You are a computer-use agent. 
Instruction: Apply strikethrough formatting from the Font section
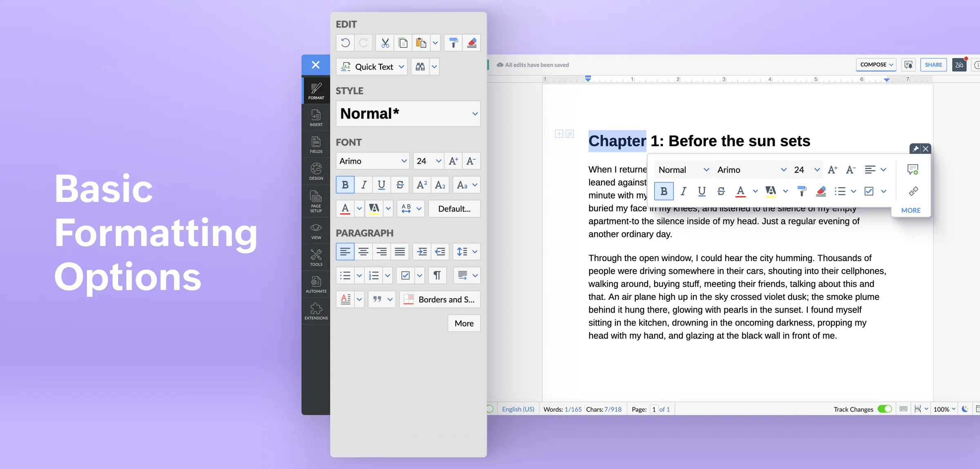(400, 185)
